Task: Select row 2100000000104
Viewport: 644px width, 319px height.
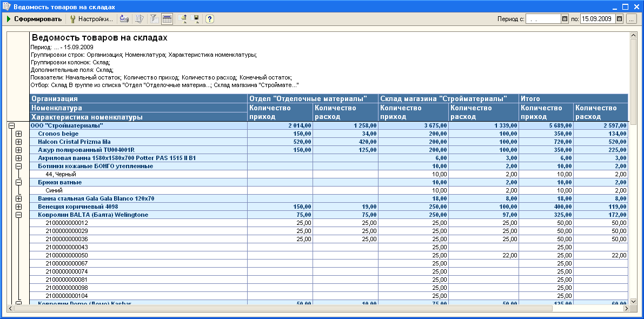Action: (329, 296)
